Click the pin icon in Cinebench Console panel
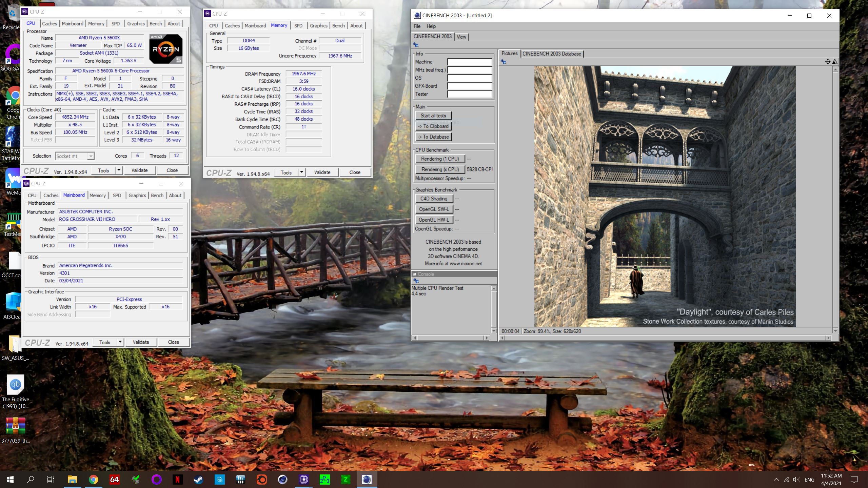 point(416,281)
